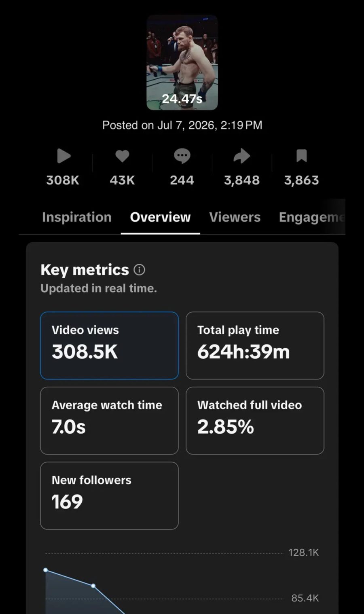Switch to the Inspiration tab
This screenshot has width=364, height=614.
click(77, 217)
